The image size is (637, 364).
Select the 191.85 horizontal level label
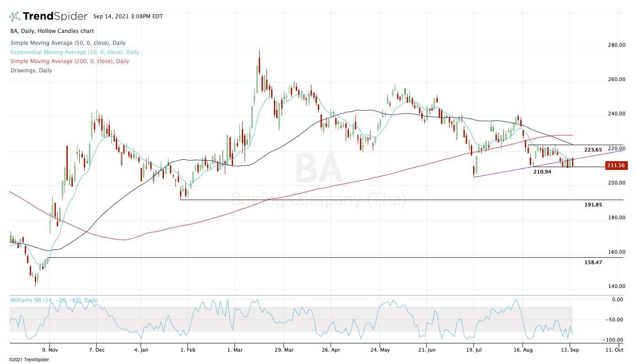593,205
